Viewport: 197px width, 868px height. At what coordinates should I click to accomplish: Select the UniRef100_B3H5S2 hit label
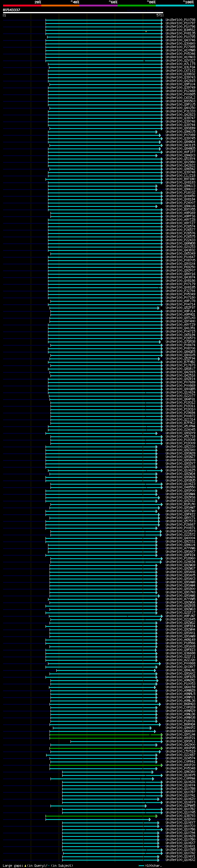(x=180, y=30)
